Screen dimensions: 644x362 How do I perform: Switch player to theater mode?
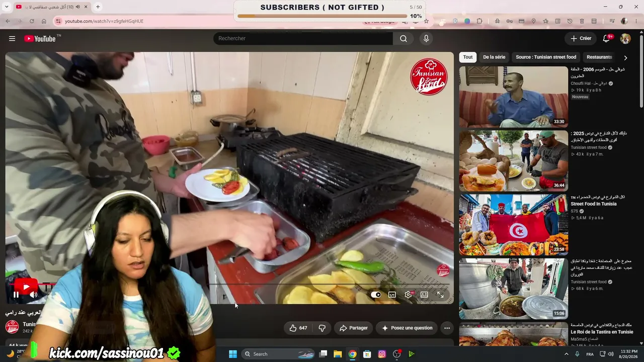pos(424,295)
